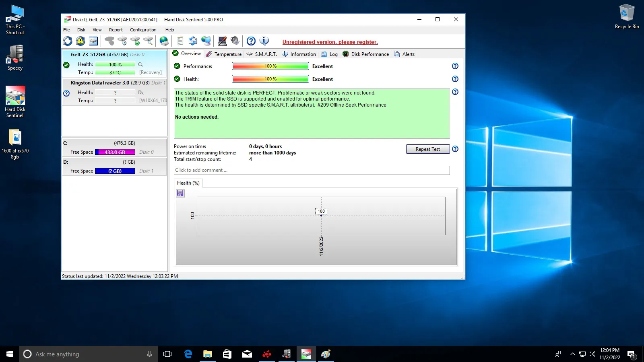
Task: Click the unknown status icon for Kingston DataTraveler
Action: coord(67,93)
